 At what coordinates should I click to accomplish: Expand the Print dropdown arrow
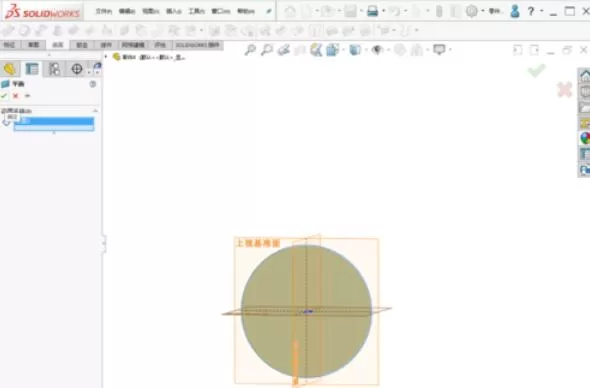383,11
